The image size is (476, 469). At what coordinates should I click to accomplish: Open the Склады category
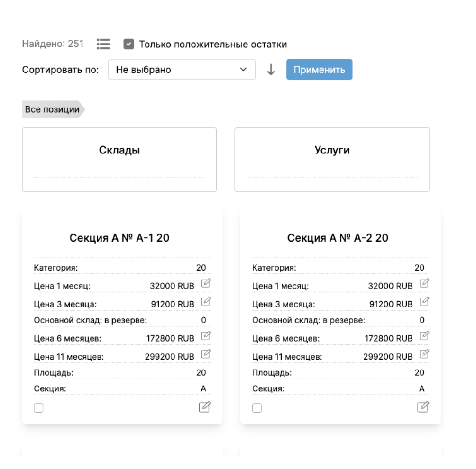click(x=119, y=151)
